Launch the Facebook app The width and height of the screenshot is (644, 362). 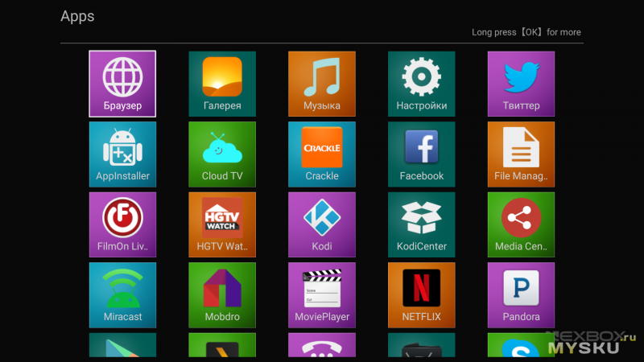421,154
